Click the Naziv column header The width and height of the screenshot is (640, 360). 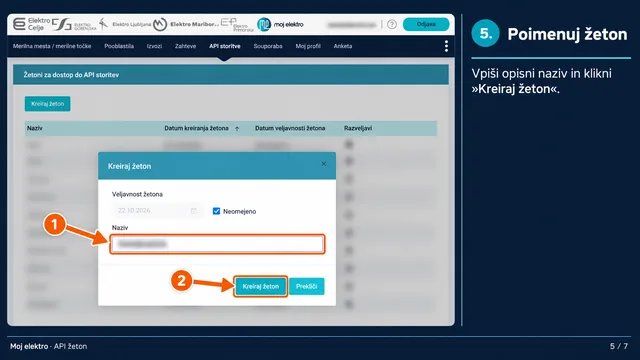coord(35,128)
